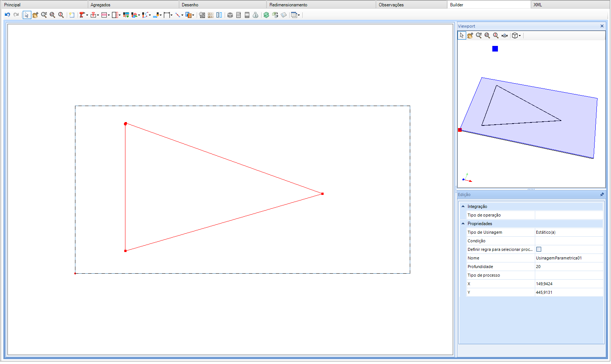Click the zoom window icon in main toolbar
This screenshot has height=364, width=611.
click(52, 15)
